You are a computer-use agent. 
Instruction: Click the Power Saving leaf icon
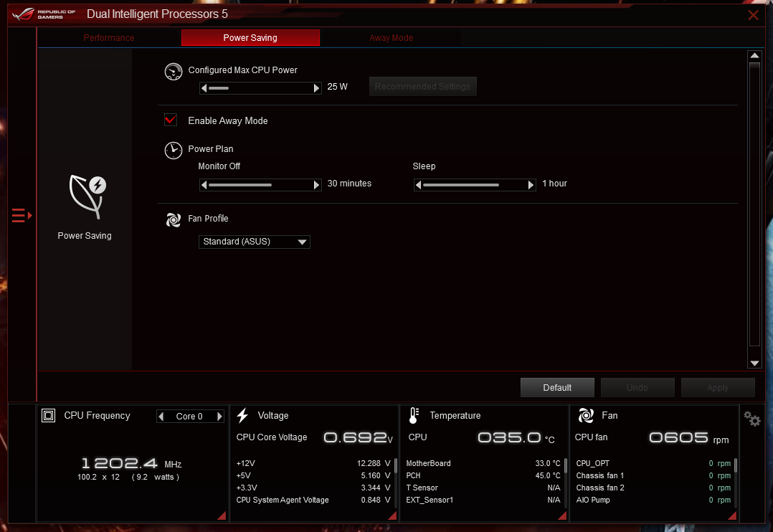87,196
